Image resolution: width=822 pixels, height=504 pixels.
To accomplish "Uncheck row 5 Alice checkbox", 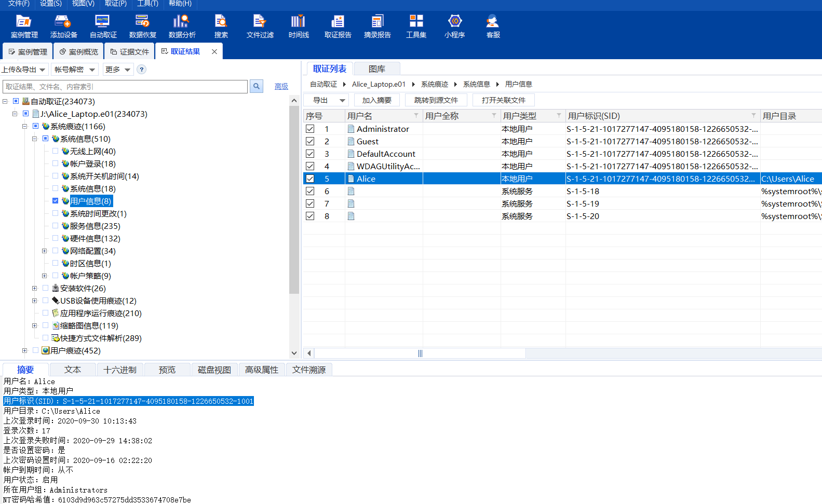I will click(310, 179).
